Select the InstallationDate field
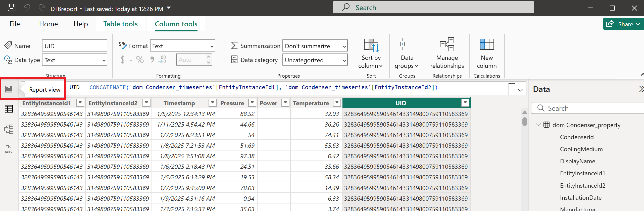 click(581, 197)
